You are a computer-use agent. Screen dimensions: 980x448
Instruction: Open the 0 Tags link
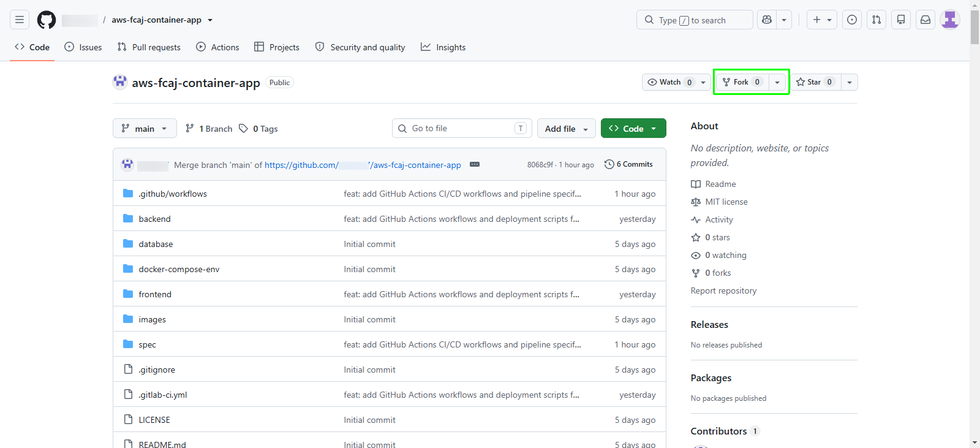[x=258, y=129]
